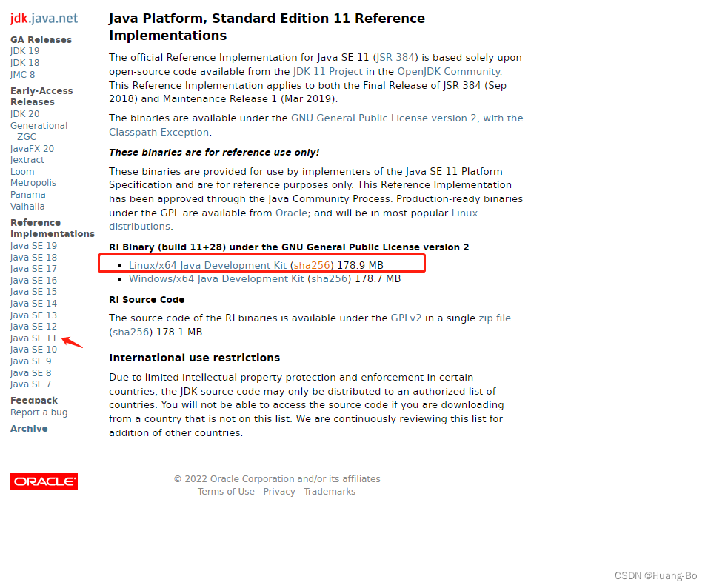Open sha256 for Linux/x64 JDK
The height and width of the screenshot is (588, 708).
click(312, 266)
